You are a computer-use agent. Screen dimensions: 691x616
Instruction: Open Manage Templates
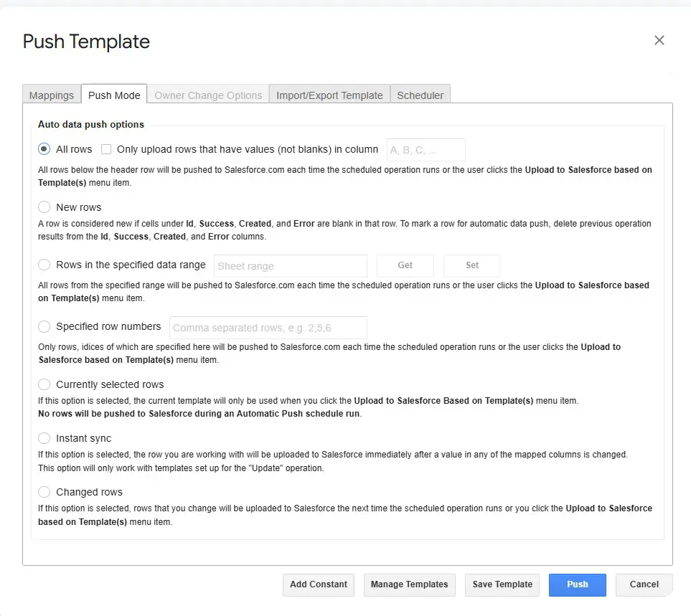[409, 584]
